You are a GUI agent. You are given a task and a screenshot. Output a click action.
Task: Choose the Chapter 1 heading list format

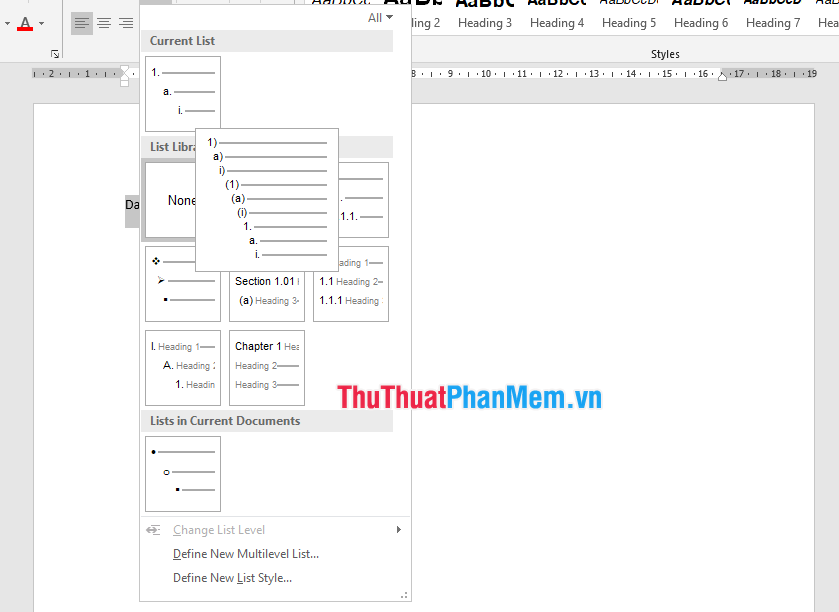click(x=267, y=367)
